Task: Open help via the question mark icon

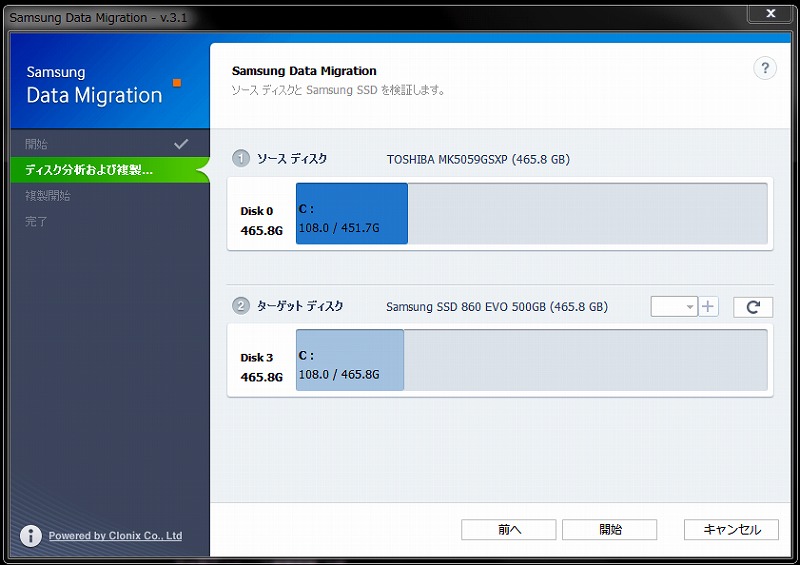Action: coord(765,68)
